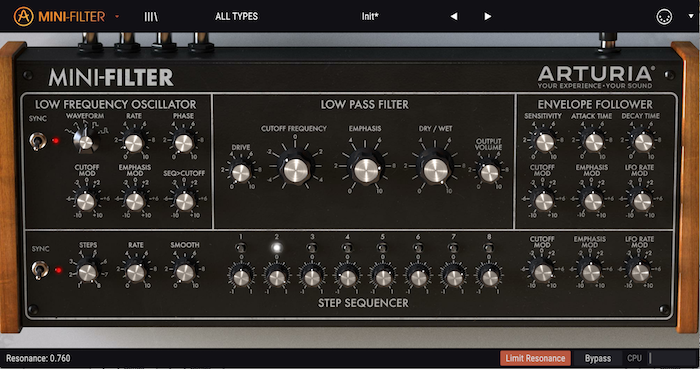Viewport: 700px width, 369px height.
Task: Click the step 1 value knob
Action: pyautogui.click(x=241, y=278)
